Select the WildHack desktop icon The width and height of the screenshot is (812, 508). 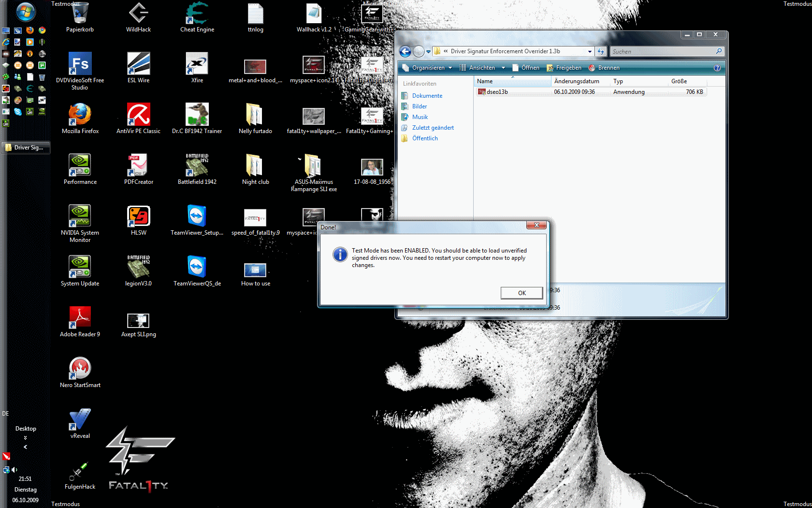(138, 17)
